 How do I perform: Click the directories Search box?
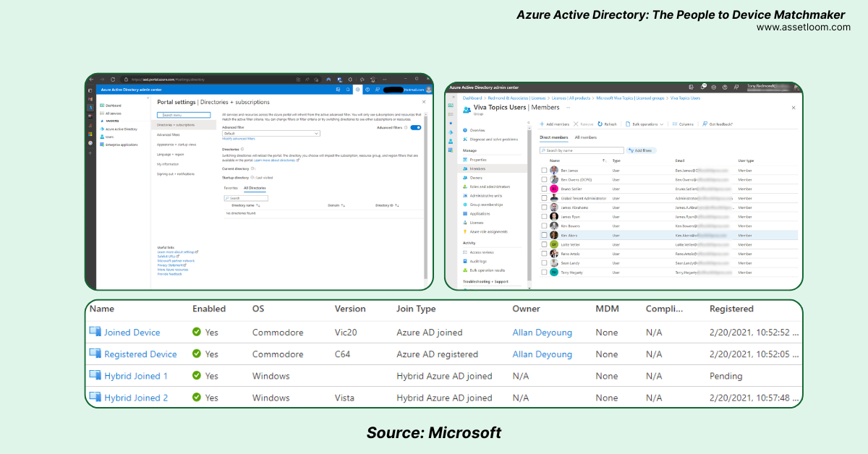pyautogui.click(x=246, y=198)
